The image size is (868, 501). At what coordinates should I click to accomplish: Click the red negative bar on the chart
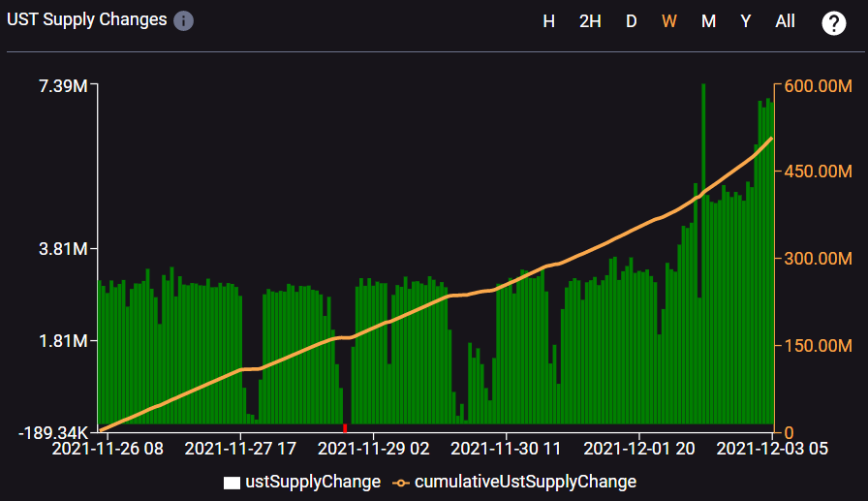tap(345, 428)
